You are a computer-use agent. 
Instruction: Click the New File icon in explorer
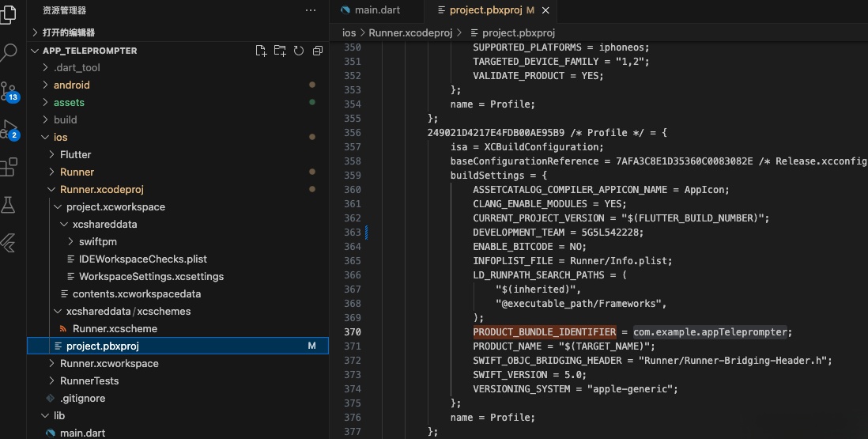point(261,51)
